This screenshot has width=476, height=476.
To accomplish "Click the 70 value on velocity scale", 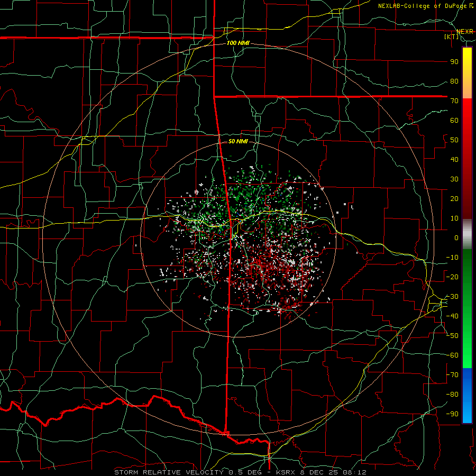I will coord(454,101).
